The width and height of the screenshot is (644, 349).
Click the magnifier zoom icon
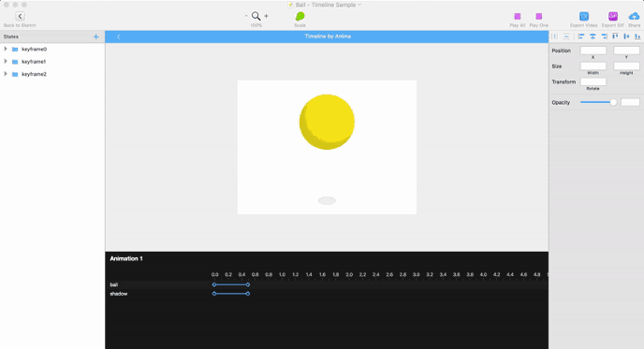point(256,16)
